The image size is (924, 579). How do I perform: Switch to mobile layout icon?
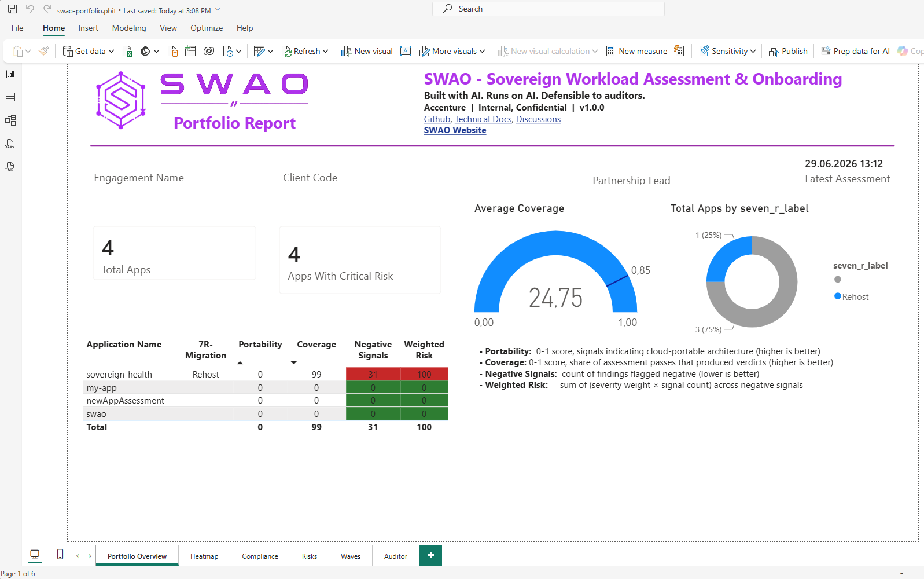click(x=60, y=555)
